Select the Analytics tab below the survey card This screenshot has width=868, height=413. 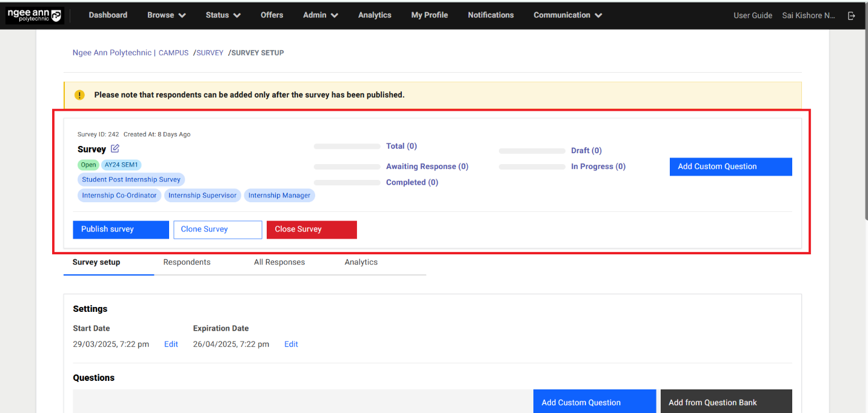[361, 262]
